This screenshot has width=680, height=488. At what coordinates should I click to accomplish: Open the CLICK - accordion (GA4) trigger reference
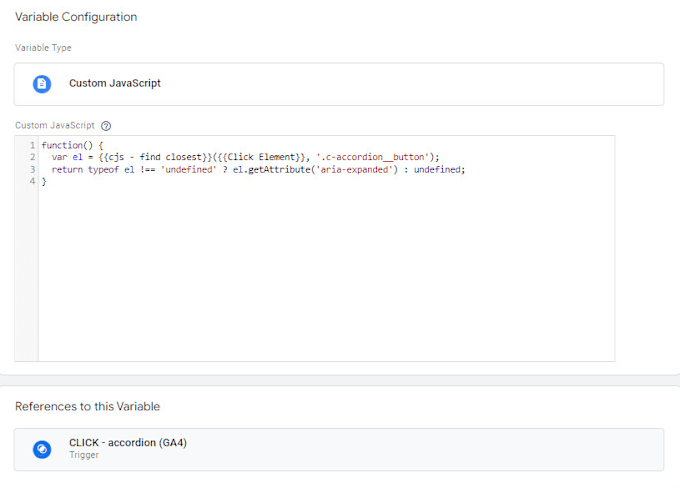(x=339, y=449)
